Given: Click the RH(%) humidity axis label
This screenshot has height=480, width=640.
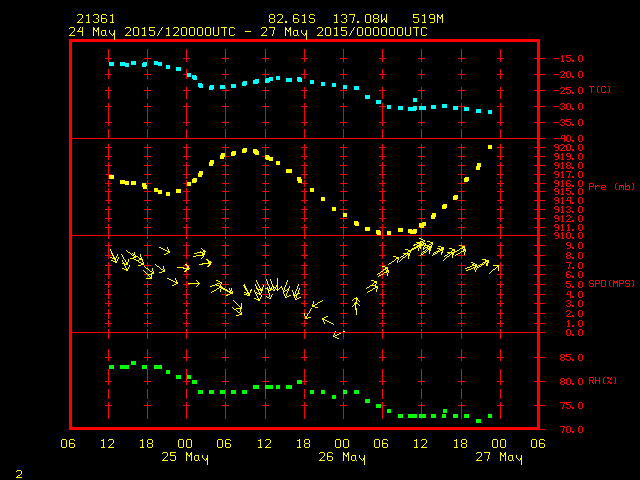Looking at the screenshot, I should point(602,380).
